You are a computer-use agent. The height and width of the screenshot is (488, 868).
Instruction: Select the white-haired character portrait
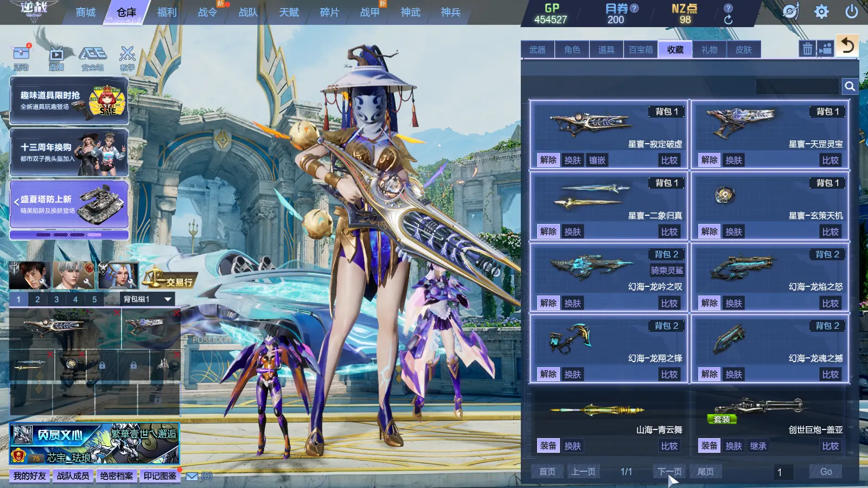tap(74, 275)
